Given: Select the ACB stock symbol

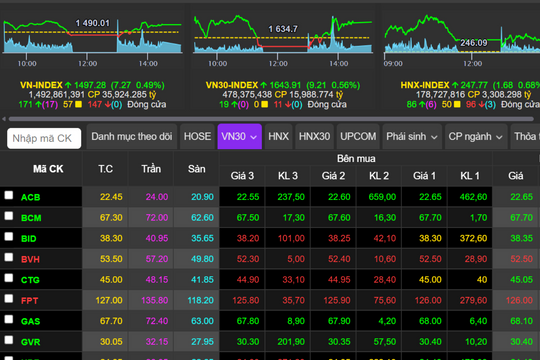Looking at the screenshot, I should [x=31, y=197].
